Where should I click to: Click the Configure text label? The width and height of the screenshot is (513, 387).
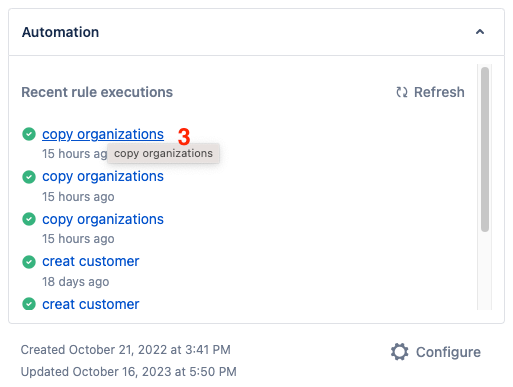tap(448, 352)
